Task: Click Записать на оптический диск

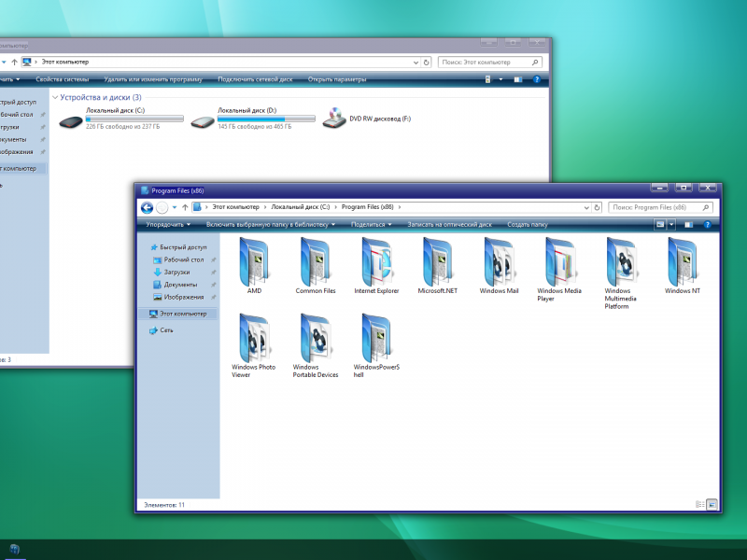Action: pos(450,225)
